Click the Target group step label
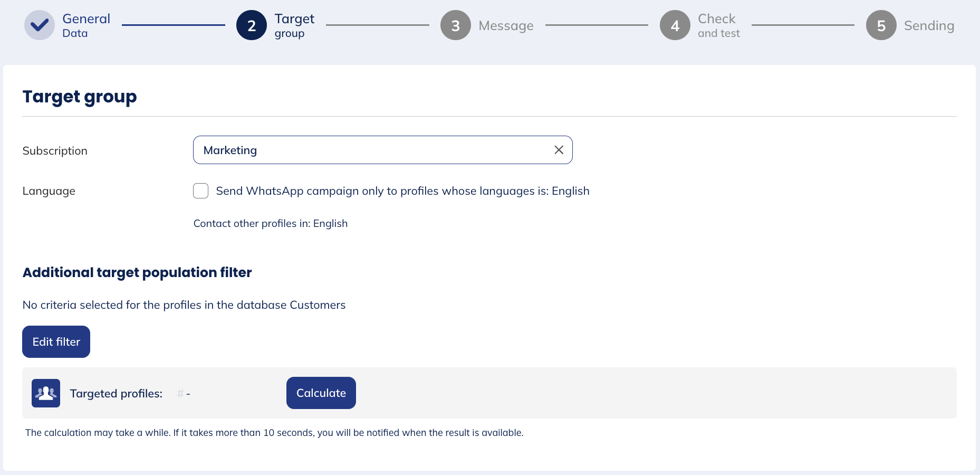This screenshot has height=475, width=980. 294,25
